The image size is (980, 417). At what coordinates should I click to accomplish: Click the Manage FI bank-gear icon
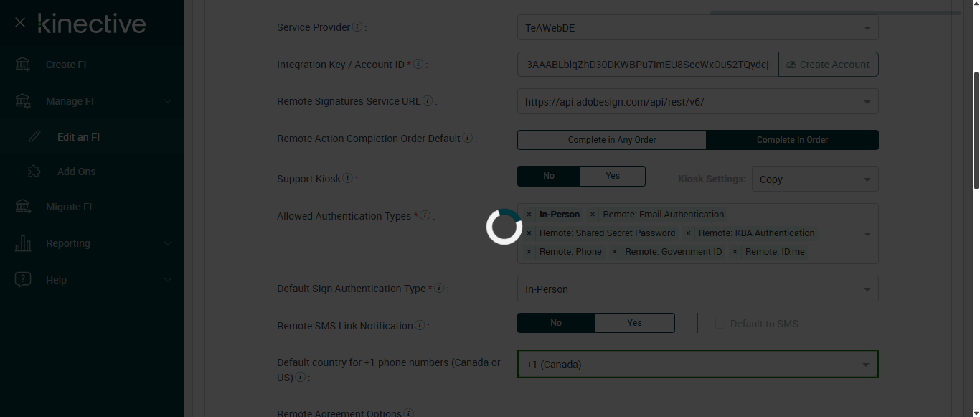[x=23, y=101]
